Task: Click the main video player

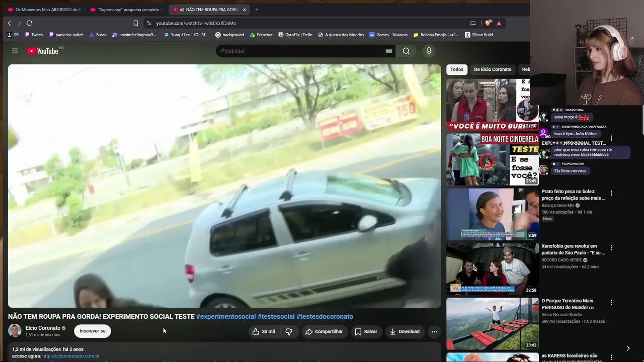Action: coord(224,186)
